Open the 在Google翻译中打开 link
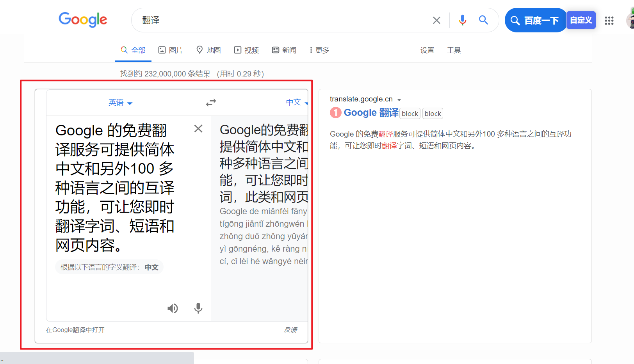This screenshot has width=634, height=364. [75, 330]
